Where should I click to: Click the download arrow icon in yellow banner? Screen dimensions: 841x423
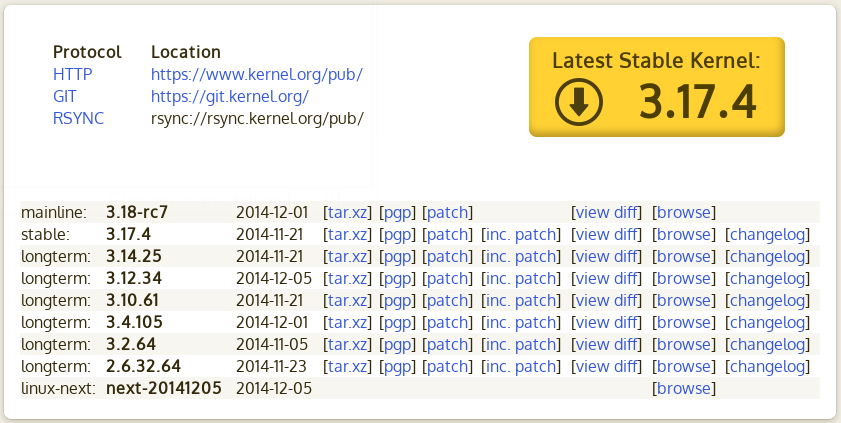click(x=578, y=102)
